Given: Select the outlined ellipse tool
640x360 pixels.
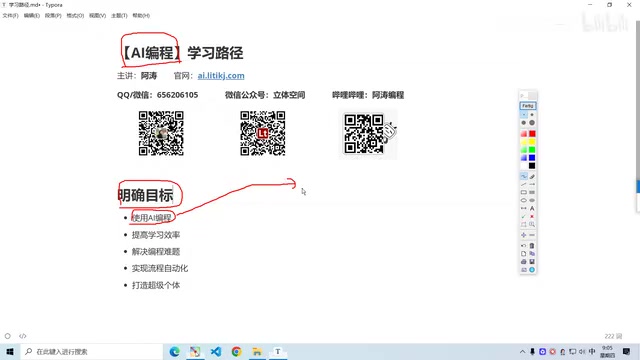Looking at the screenshot, I should tap(524, 200).
